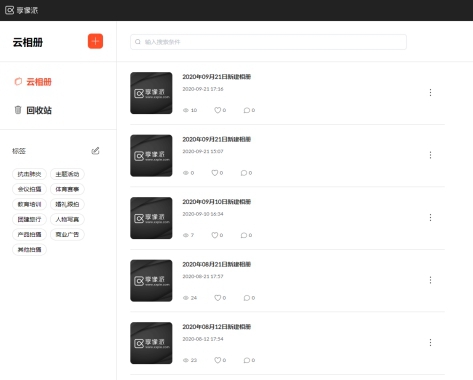Click the timestamp 2020-08-12 17:54
Screen dimensions: 473x380
tap(203, 339)
